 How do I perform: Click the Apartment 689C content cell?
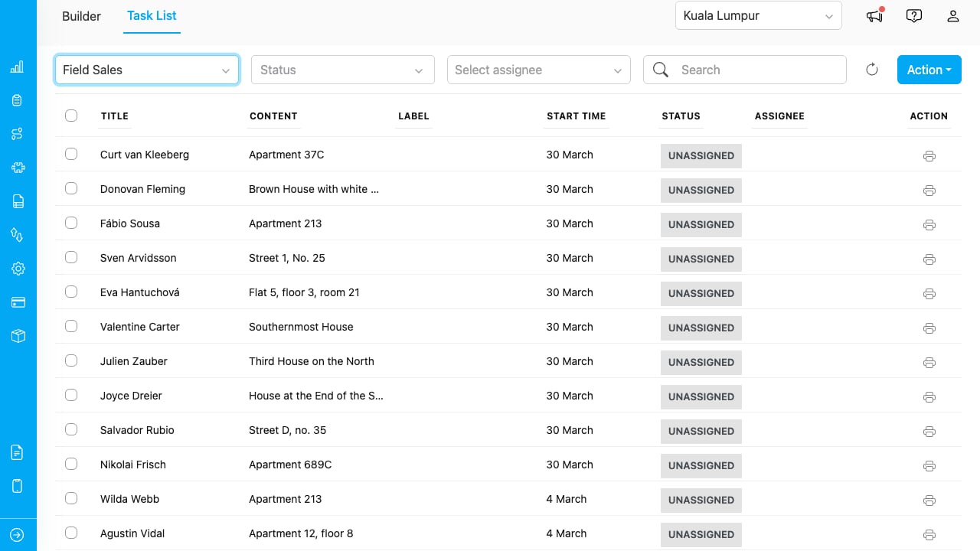[290, 465]
